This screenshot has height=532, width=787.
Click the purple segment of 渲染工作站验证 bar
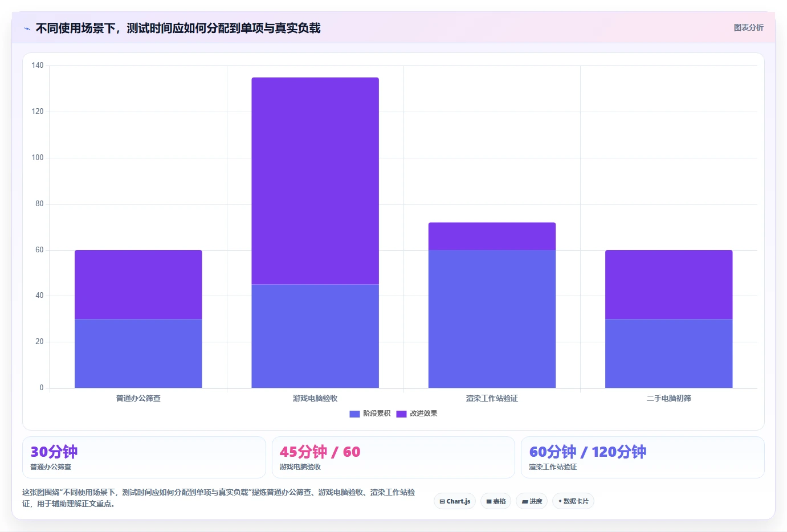point(492,236)
